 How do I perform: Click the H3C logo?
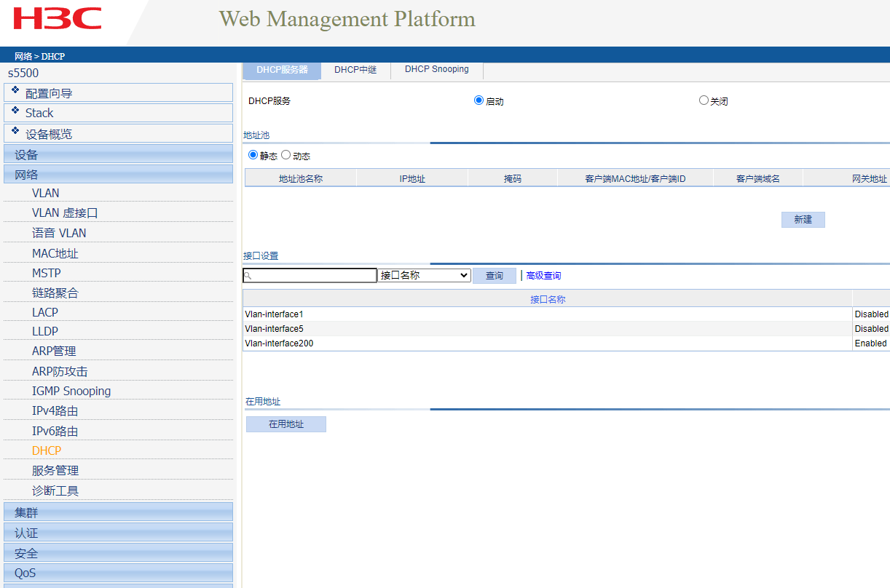tap(58, 19)
